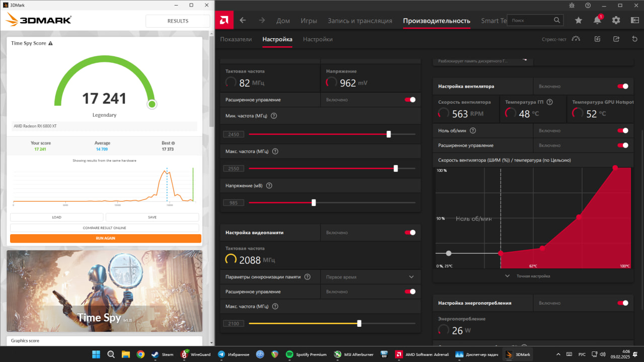Open the AMD bug report tool icon

click(572, 5)
